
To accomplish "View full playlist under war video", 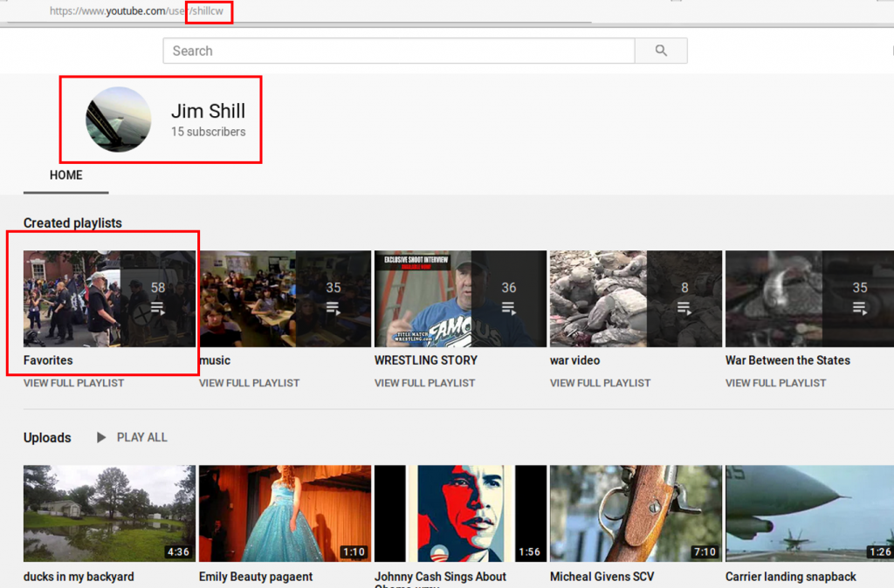I will [601, 383].
